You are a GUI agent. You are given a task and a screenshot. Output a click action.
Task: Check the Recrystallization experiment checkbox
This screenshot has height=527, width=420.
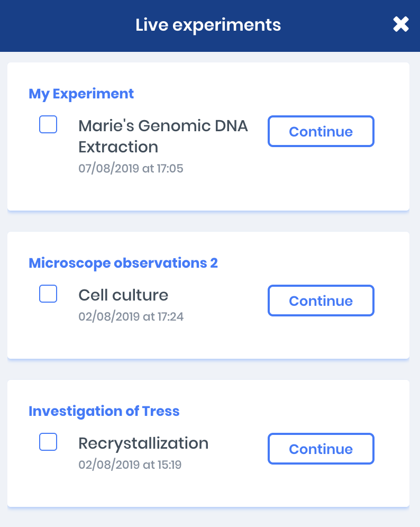click(x=48, y=442)
